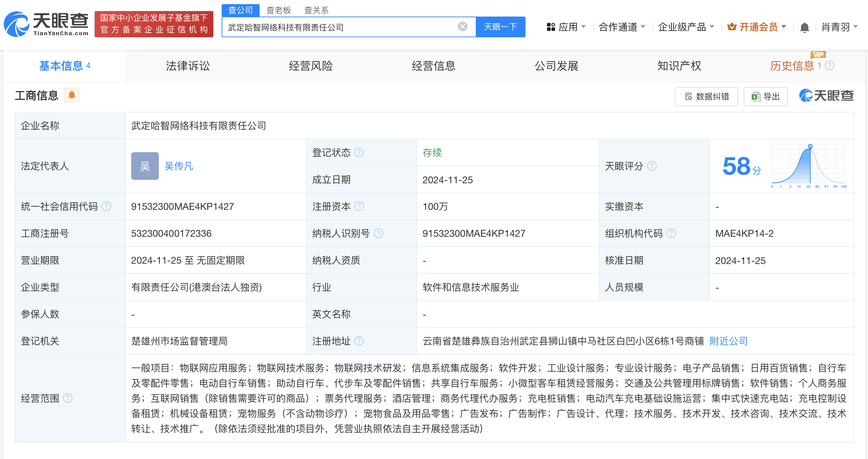The width and height of the screenshot is (868, 459).
Task: Click the help icon next to 统一社会信用代码
Action: [x=106, y=206]
